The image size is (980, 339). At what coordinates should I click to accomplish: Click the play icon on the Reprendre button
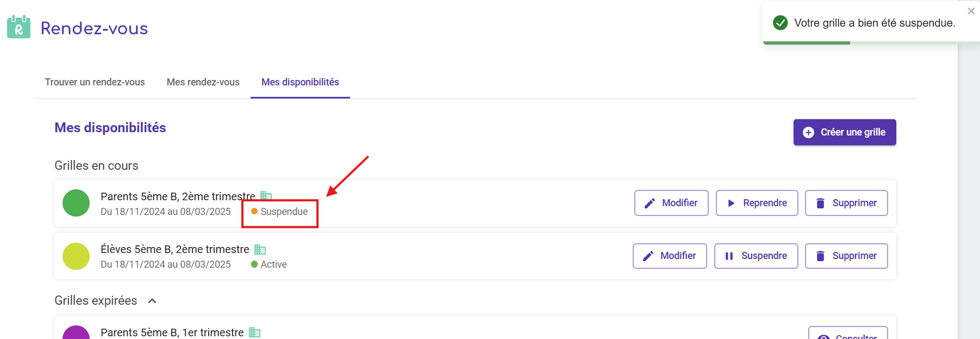731,203
